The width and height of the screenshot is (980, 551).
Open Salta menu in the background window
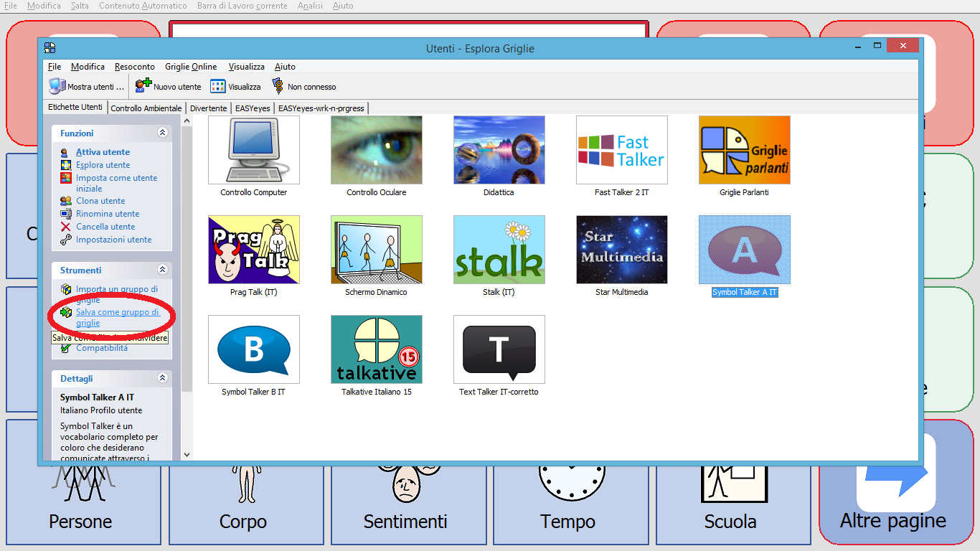coord(80,6)
